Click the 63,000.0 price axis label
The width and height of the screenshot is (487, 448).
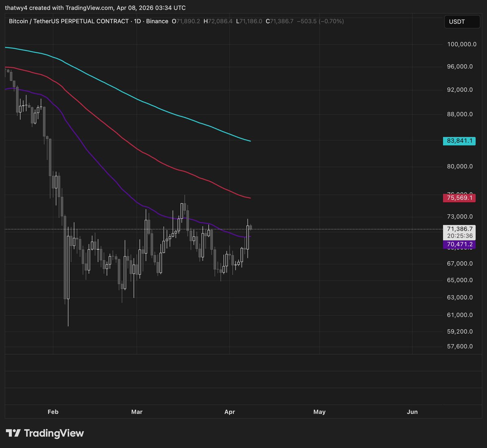coord(460,297)
